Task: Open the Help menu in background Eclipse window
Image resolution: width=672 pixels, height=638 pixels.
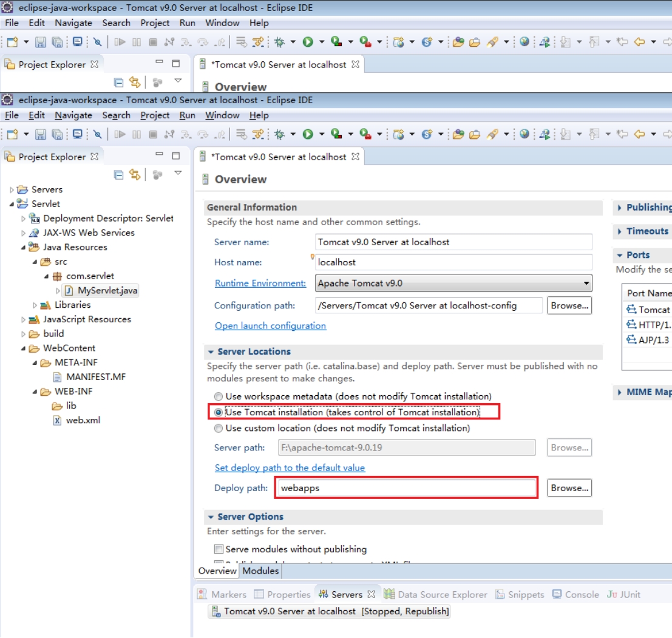Action: click(259, 22)
